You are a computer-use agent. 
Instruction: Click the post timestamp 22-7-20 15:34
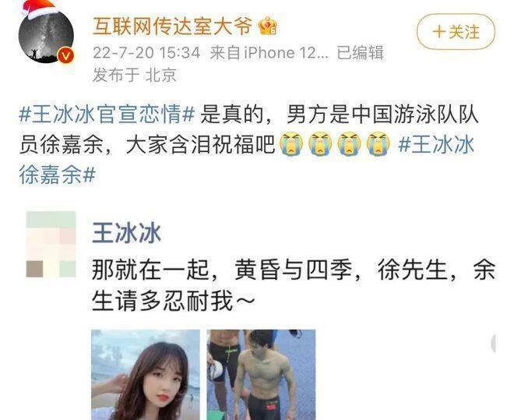[146, 53]
